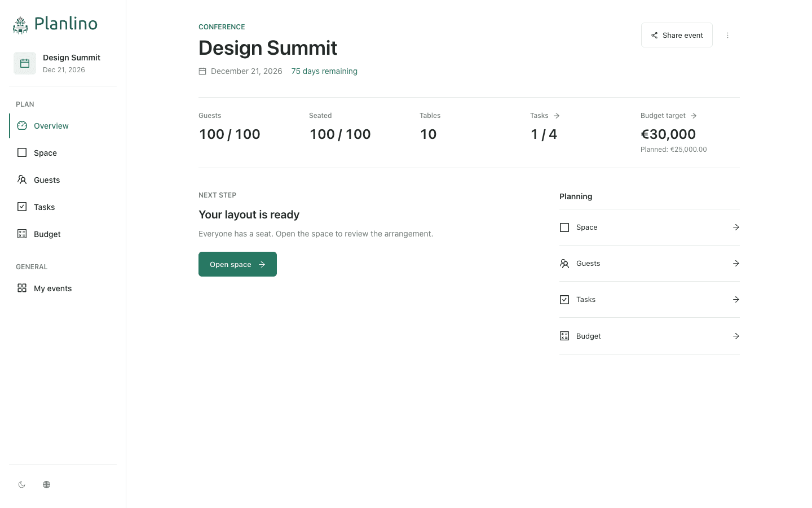Screen dimensions: 812x508
Task: Click the "100 / 100" value under Guests
Action: coord(230,134)
